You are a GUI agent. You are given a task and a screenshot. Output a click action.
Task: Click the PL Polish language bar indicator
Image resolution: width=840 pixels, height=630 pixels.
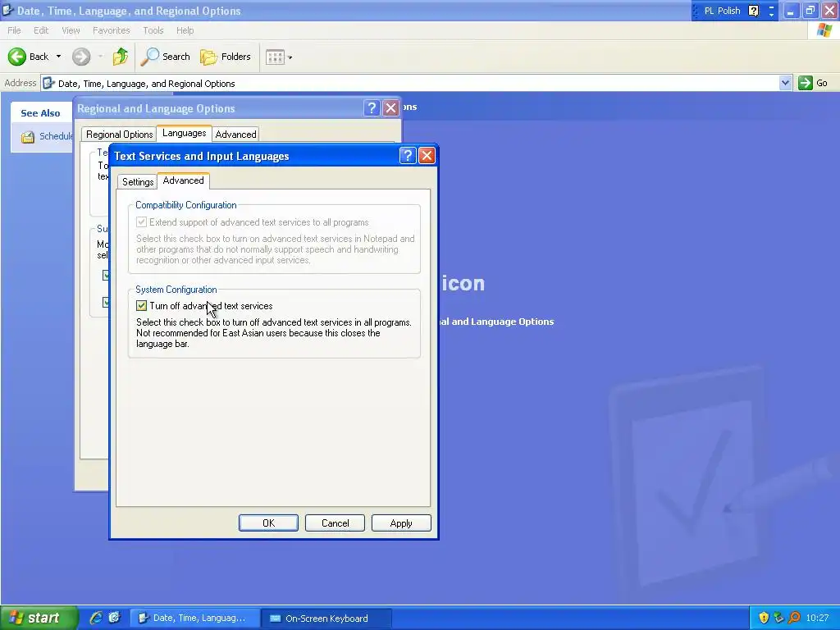pos(722,11)
